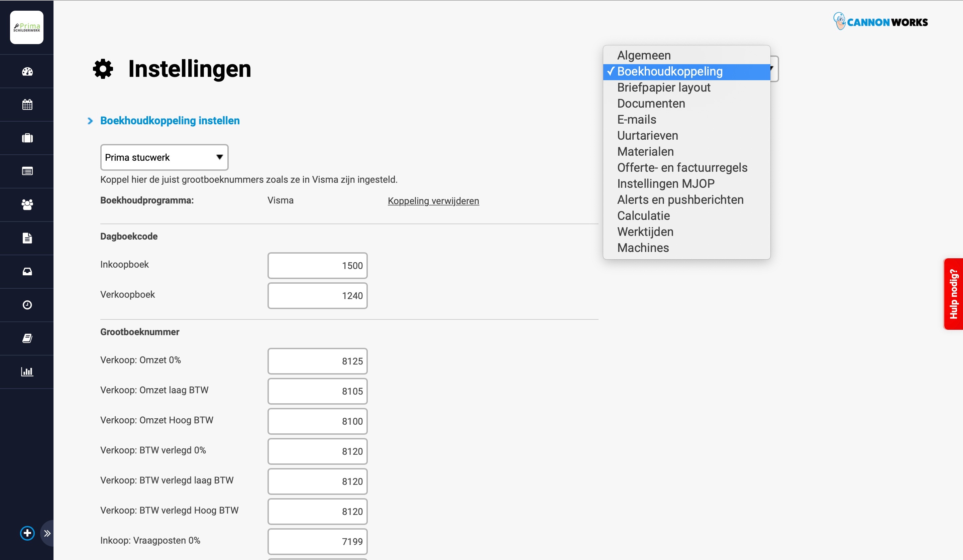Collapse the Boekhoudkoppeling instellen section chevron

tap(90, 121)
